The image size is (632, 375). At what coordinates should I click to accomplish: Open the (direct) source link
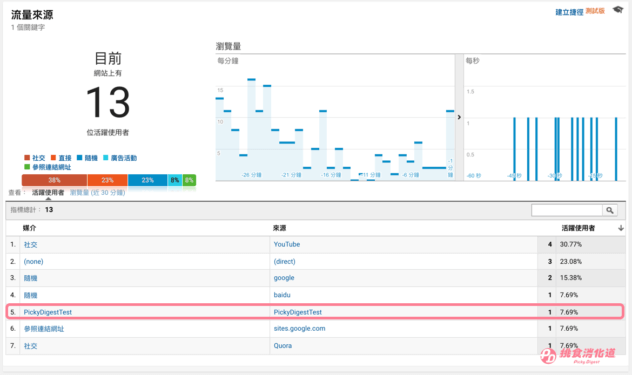click(285, 261)
